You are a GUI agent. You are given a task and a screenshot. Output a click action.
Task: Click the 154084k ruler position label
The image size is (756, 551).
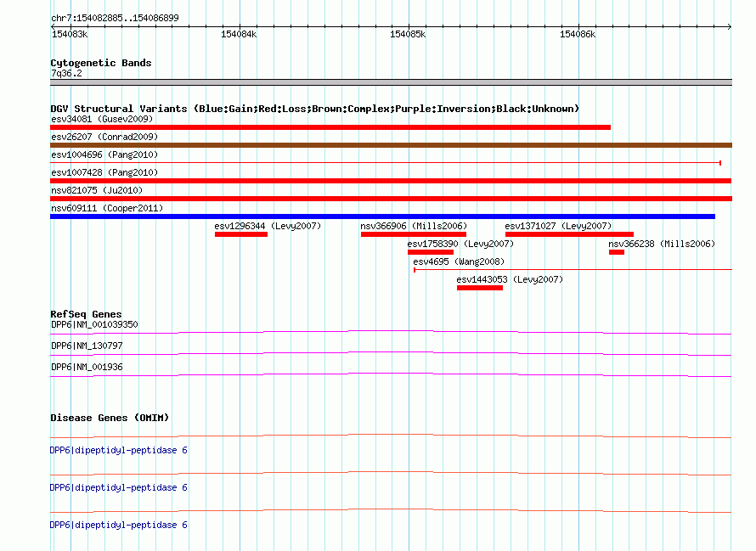(239, 34)
